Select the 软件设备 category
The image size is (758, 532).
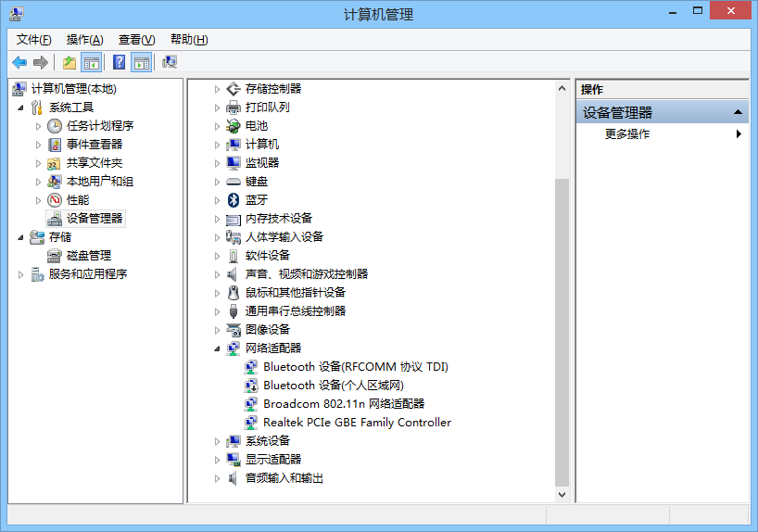pyautogui.click(x=267, y=256)
